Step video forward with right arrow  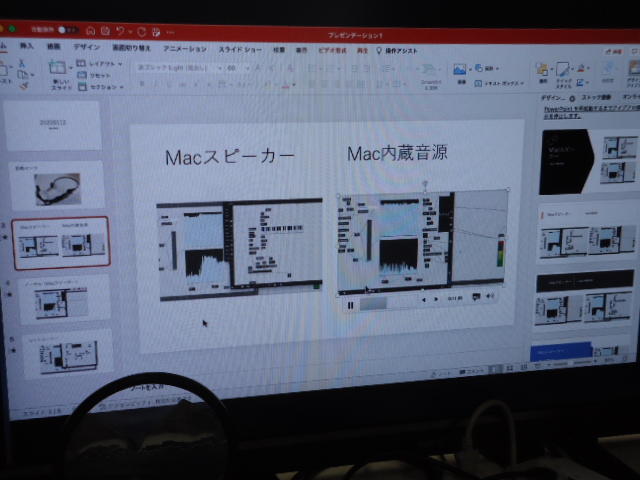coord(436,299)
